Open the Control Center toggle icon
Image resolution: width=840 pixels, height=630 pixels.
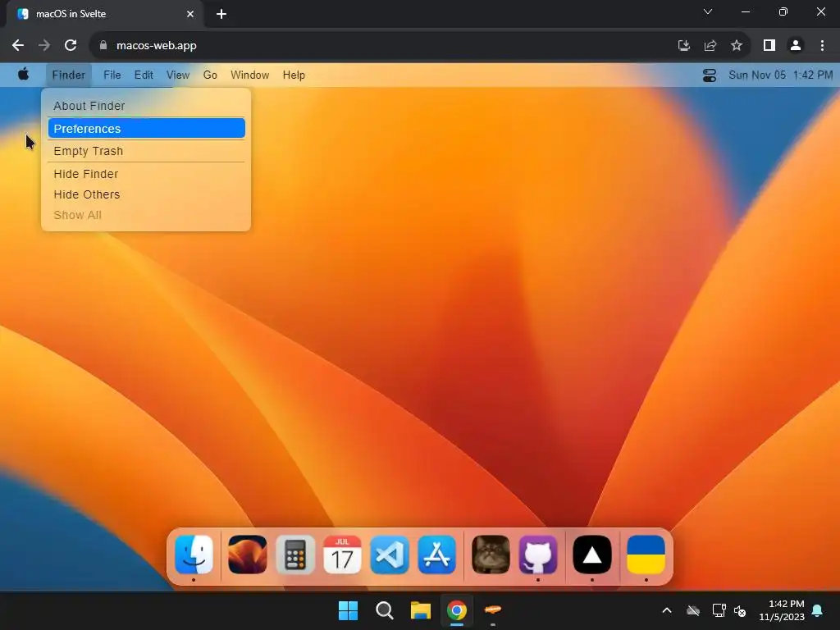[x=710, y=75]
